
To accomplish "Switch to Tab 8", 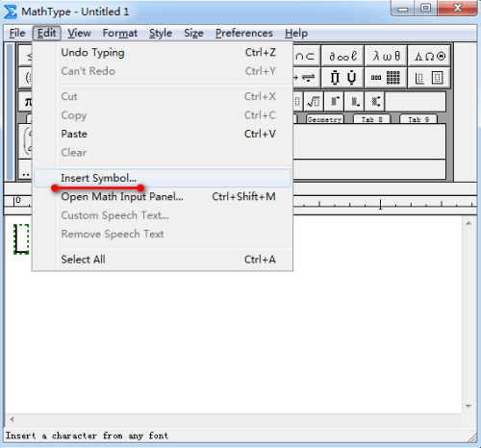I will click(372, 119).
